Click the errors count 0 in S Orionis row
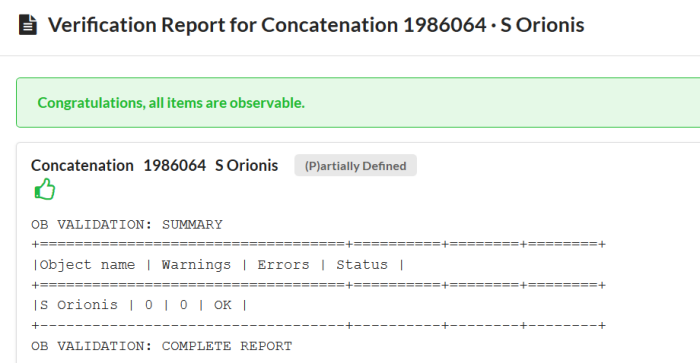Screen dimensions: 700x363 tap(183, 305)
